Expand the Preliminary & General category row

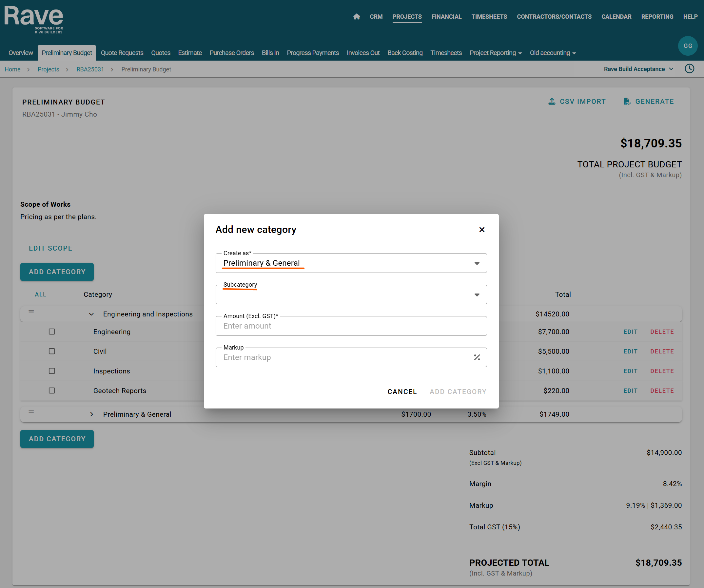click(x=91, y=414)
